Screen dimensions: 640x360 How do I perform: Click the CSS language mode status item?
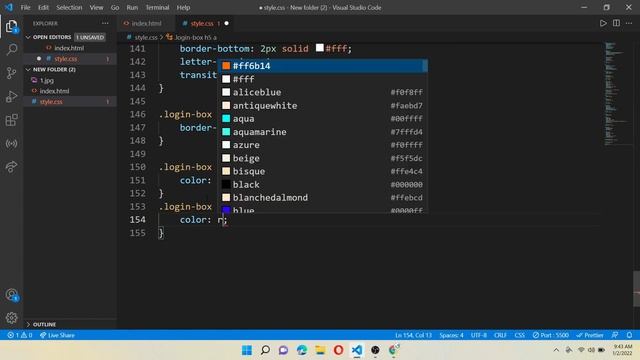coord(519,335)
